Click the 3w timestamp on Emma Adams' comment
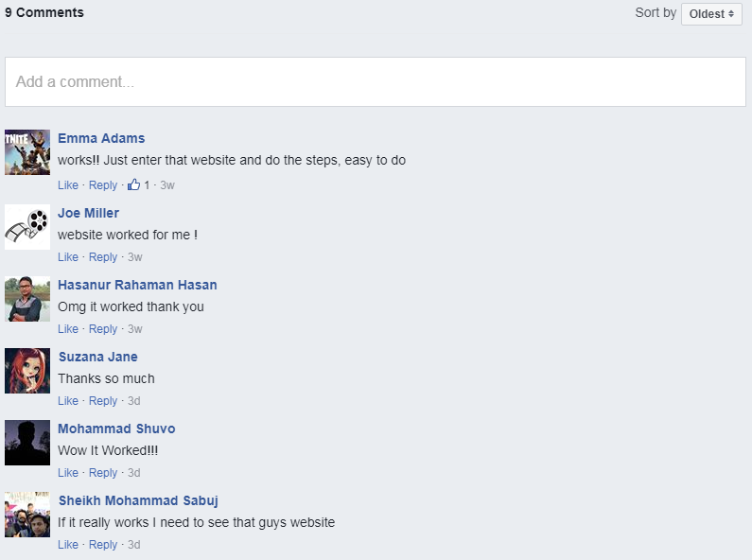 pyautogui.click(x=167, y=185)
